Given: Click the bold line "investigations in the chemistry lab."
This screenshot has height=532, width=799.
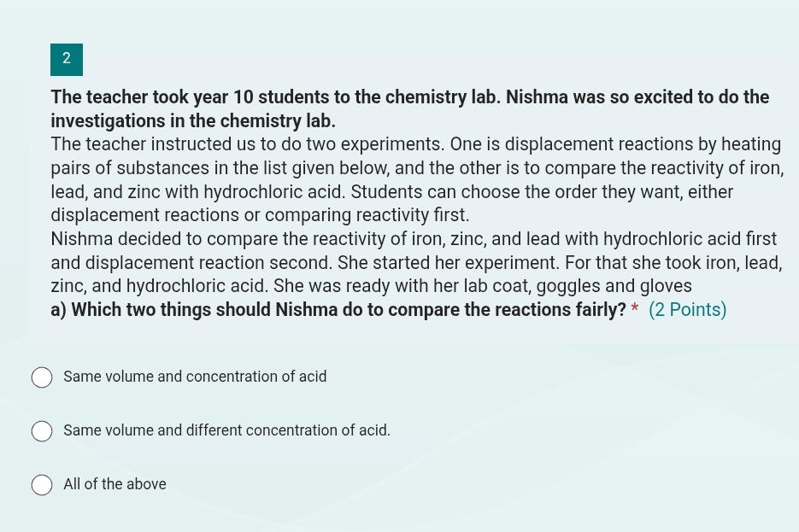Looking at the screenshot, I should [193, 121].
